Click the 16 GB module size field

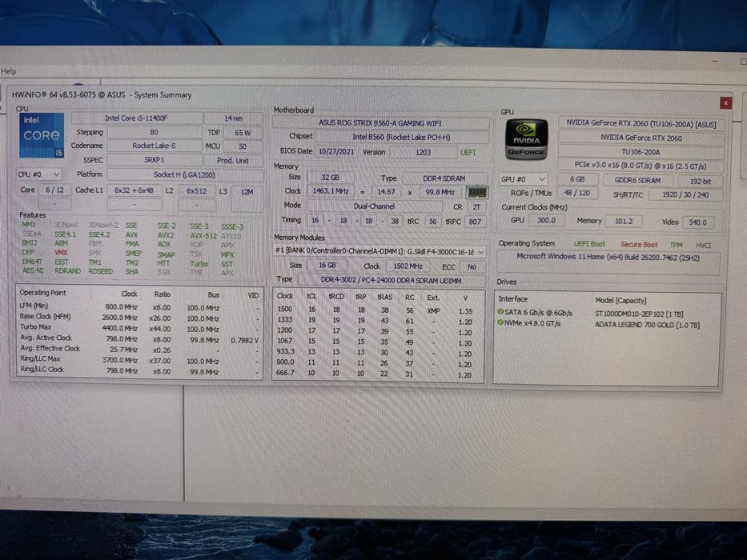coord(327,266)
